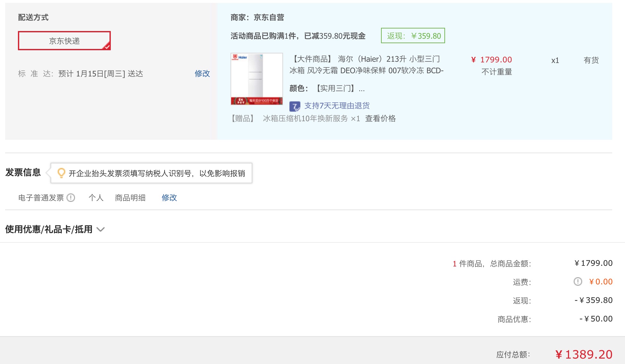Screen dimensions: 625x364
Task: Click 修改 link in invoice info row
Action: click(x=169, y=198)
